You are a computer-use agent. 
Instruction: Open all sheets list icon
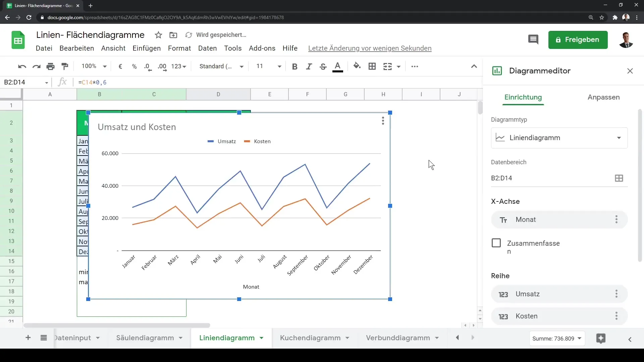tap(44, 338)
